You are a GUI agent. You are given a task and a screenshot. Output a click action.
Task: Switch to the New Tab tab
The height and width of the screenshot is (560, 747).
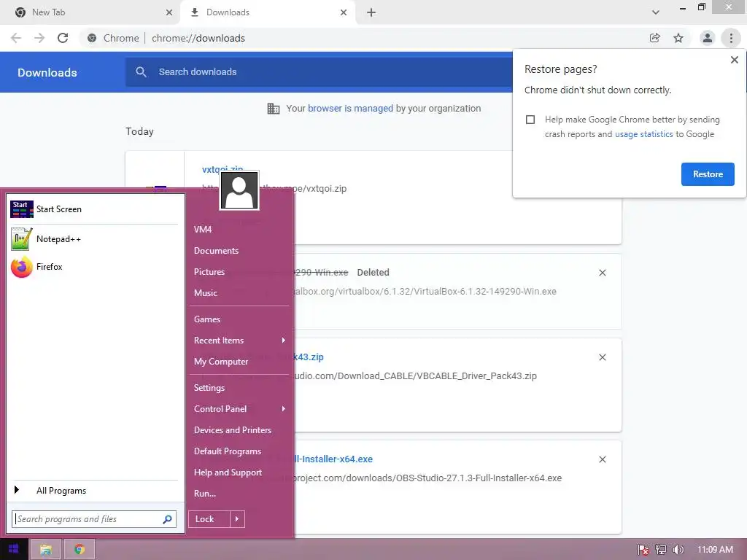click(90, 12)
